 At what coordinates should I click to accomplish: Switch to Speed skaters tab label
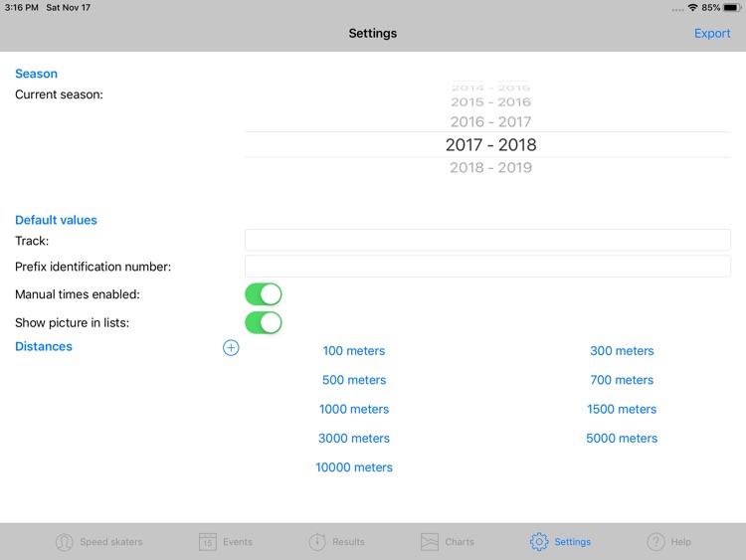tap(111, 542)
